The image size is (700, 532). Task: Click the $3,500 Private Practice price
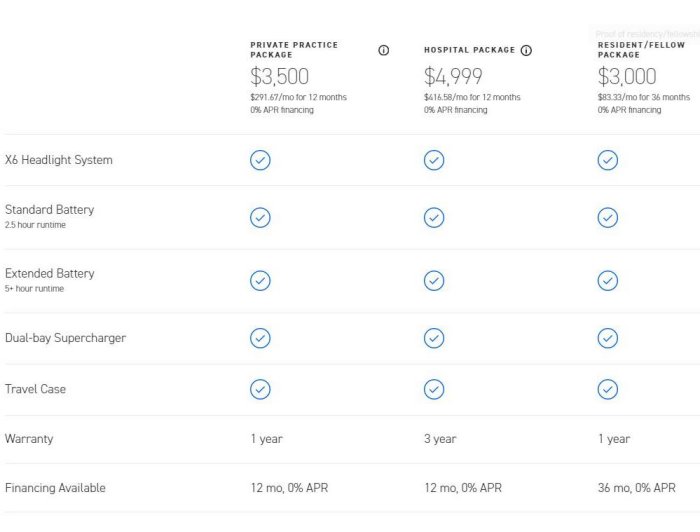(x=279, y=77)
